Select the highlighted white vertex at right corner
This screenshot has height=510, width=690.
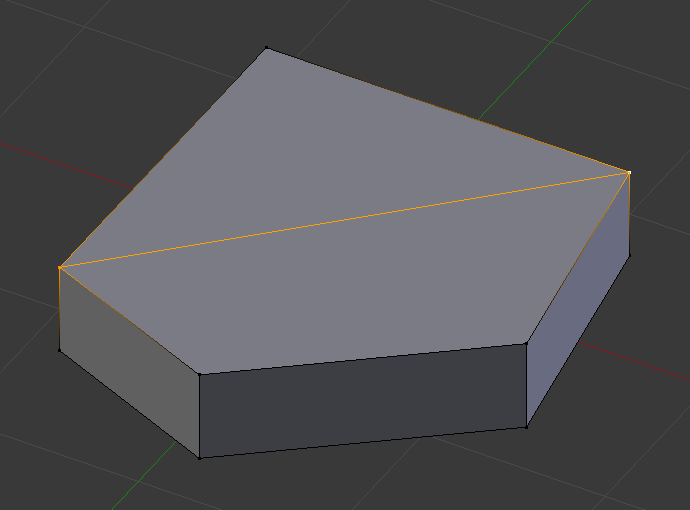click(629, 172)
